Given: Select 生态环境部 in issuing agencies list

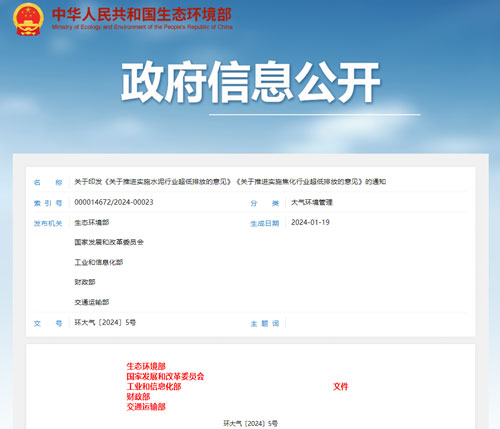Looking at the screenshot, I should pyautogui.click(x=92, y=222).
